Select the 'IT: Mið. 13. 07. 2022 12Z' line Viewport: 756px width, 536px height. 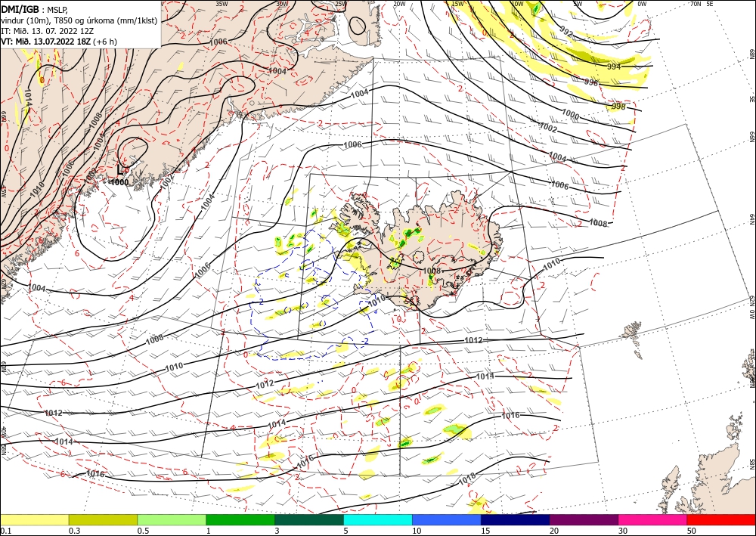click(x=47, y=30)
